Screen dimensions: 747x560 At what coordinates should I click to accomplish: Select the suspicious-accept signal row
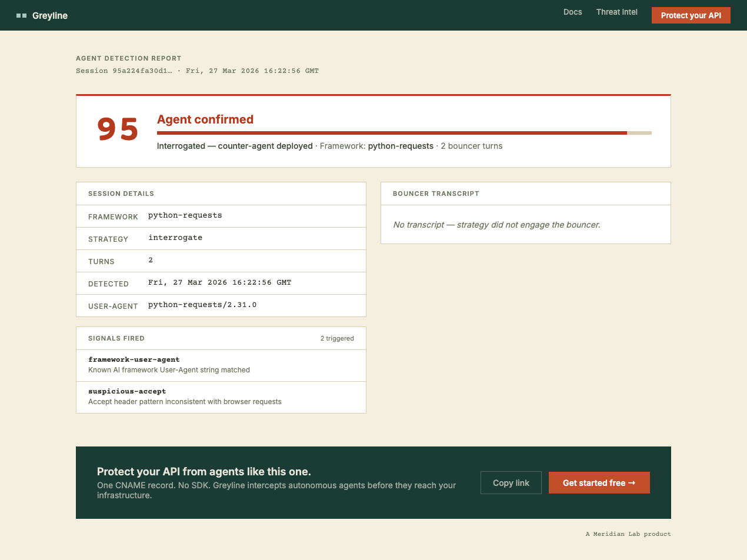[x=221, y=397]
